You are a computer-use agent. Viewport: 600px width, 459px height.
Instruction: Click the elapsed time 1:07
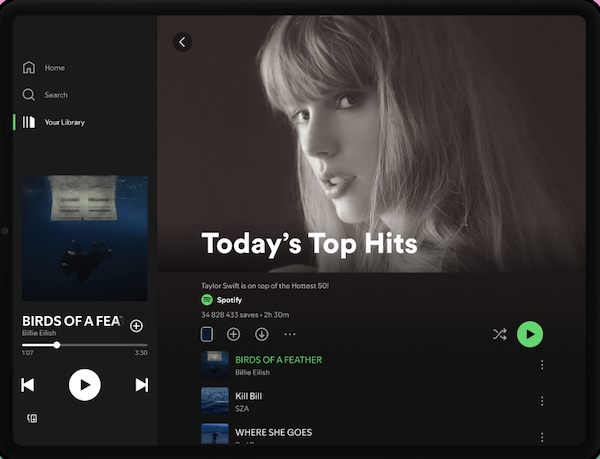(x=28, y=353)
